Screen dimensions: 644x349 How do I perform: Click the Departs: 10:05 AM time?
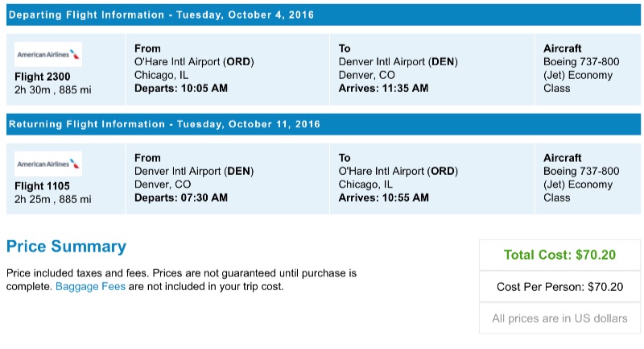coord(180,89)
